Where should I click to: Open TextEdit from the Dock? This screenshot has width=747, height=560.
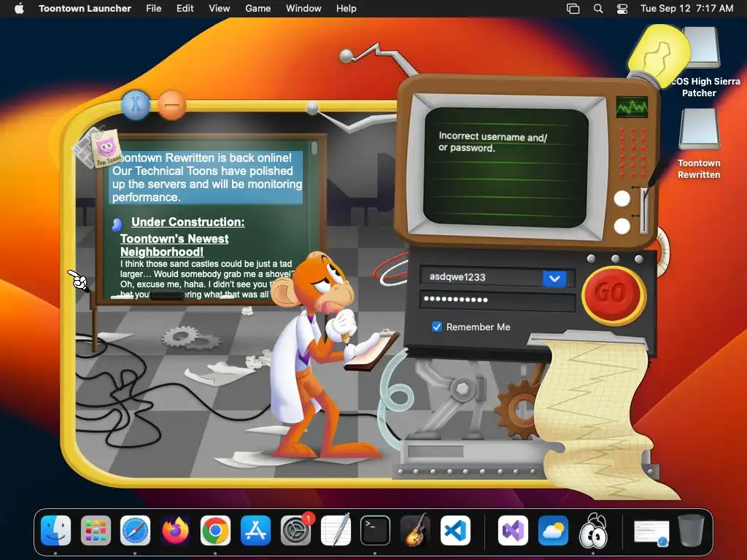point(336,530)
